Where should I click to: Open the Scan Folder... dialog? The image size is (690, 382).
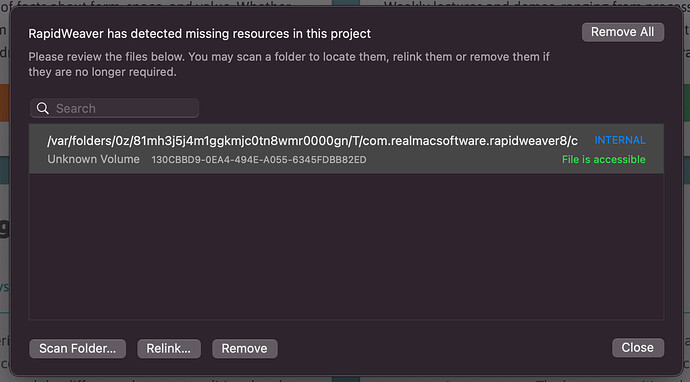click(77, 349)
